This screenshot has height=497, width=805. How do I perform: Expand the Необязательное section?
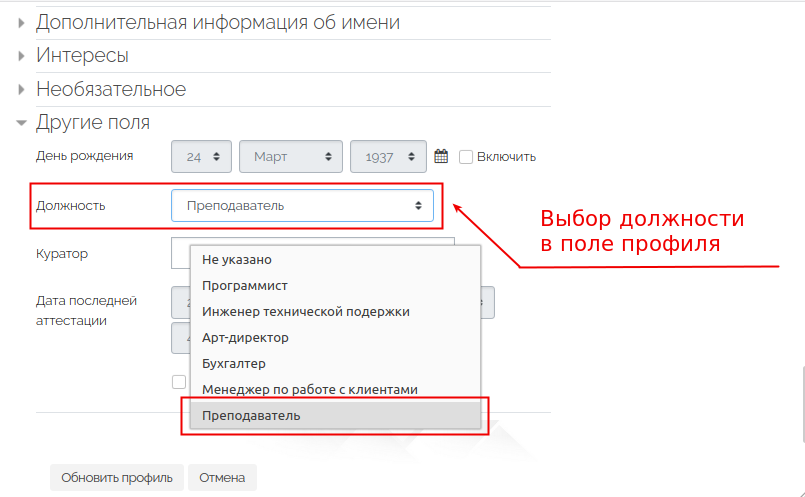[111, 89]
